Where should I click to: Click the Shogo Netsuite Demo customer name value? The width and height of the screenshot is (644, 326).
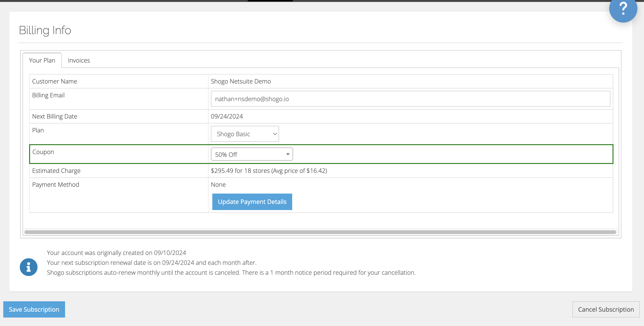tap(241, 81)
